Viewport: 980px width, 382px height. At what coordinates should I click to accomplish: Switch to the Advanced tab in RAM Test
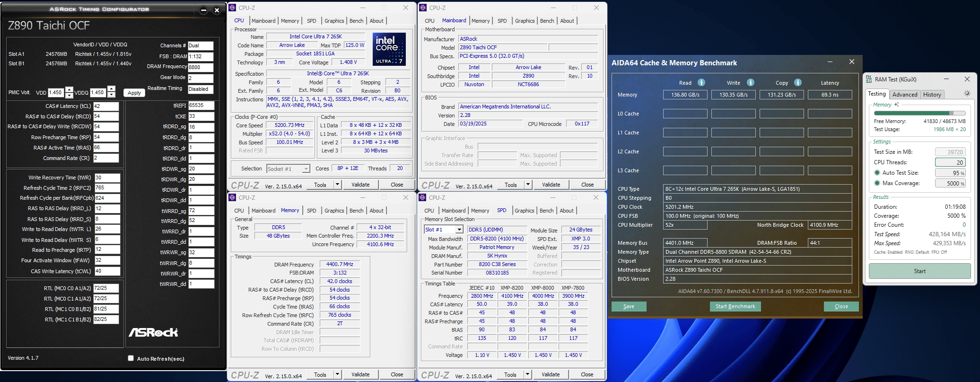(x=905, y=95)
